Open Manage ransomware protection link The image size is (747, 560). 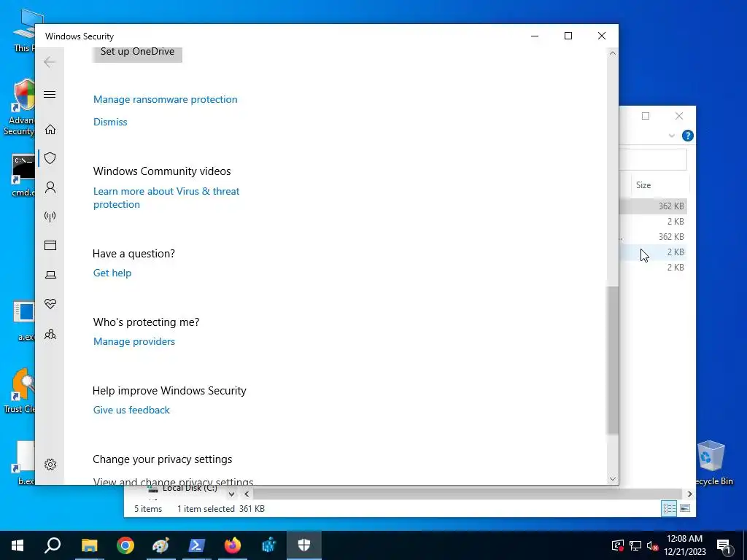click(166, 99)
